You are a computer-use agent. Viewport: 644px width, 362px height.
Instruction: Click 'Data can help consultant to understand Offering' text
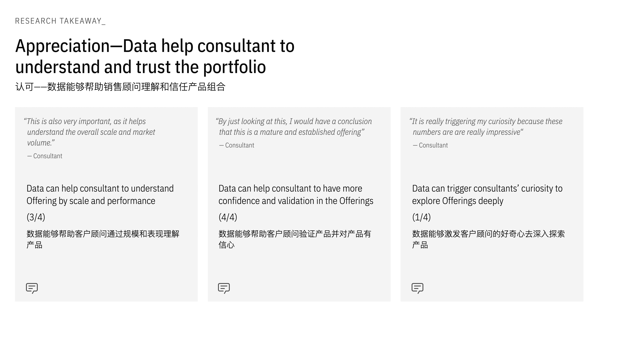(100, 195)
